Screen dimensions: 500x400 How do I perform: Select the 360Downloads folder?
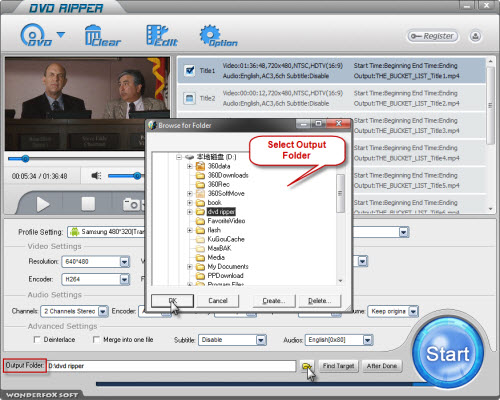tap(228, 175)
